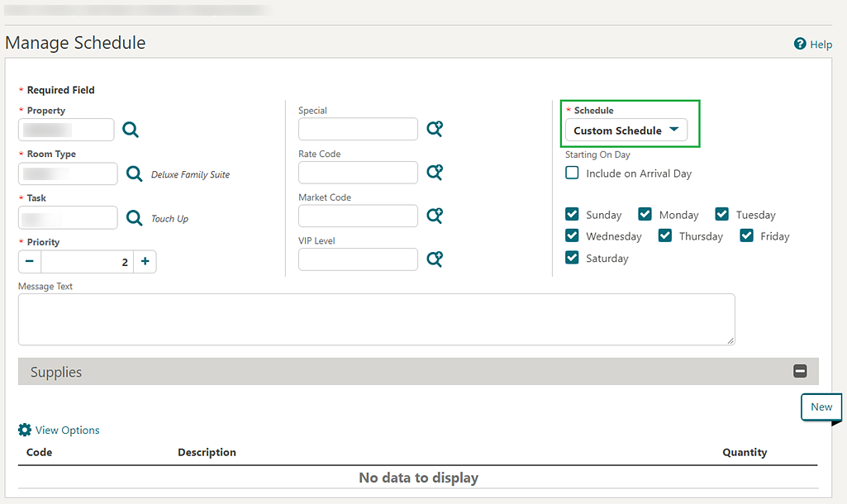This screenshot has width=847, height=504.
Task: Open the Rate Code lookup
Action: [435, 172]
